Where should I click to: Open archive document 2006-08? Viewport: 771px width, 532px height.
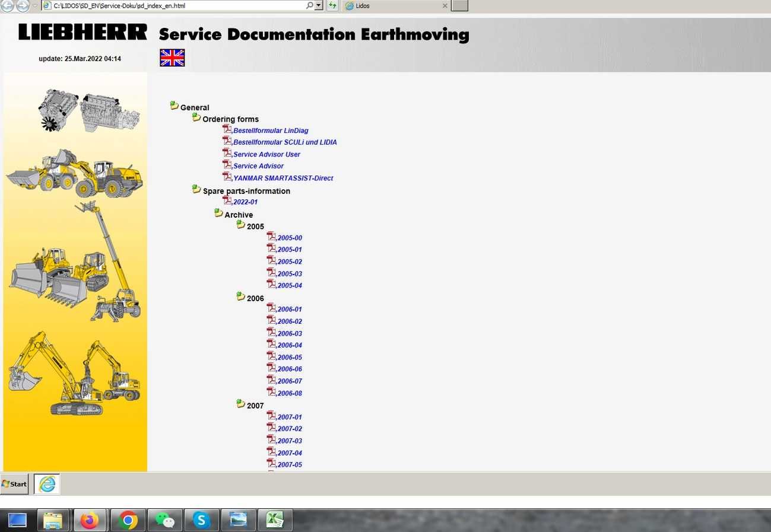click(290, 393)
